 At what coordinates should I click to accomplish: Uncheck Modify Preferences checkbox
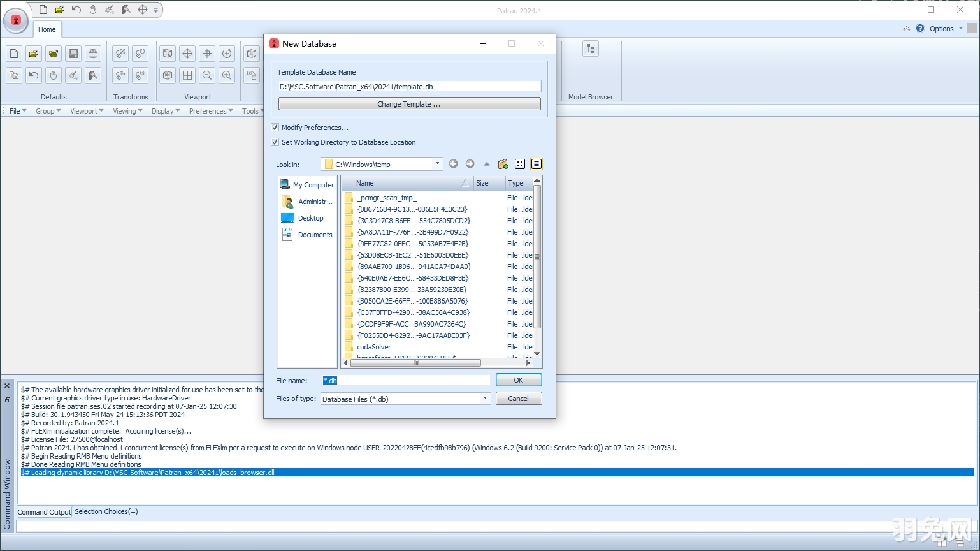pyautogui.click(x=275, y=128)
